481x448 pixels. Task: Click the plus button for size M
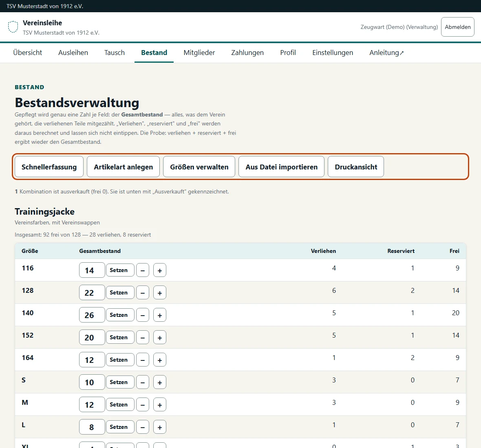point(160,404)
